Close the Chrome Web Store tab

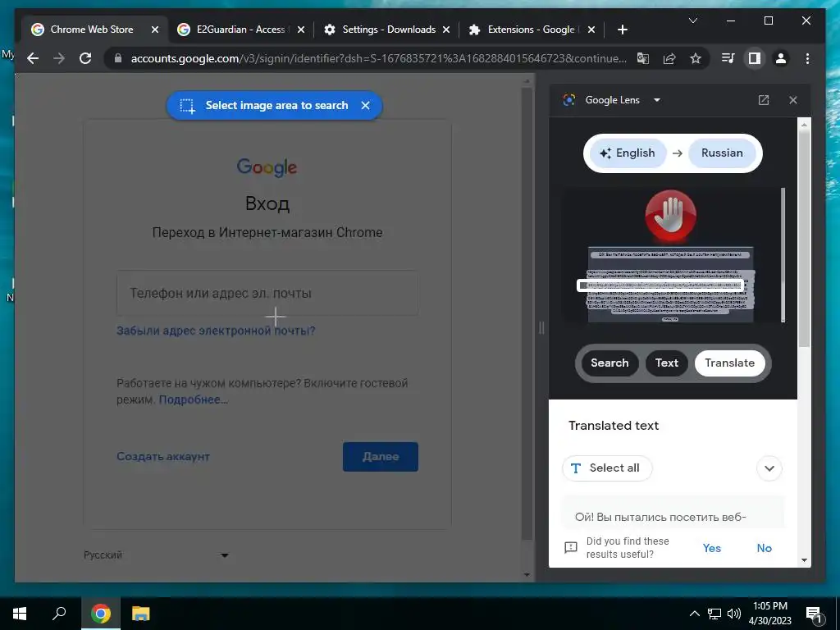click(x=155, y=30)
